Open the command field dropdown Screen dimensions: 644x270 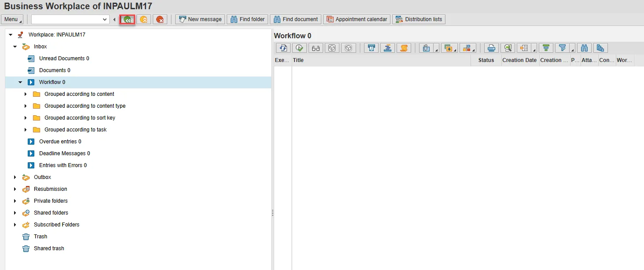(x=105, y=19)
